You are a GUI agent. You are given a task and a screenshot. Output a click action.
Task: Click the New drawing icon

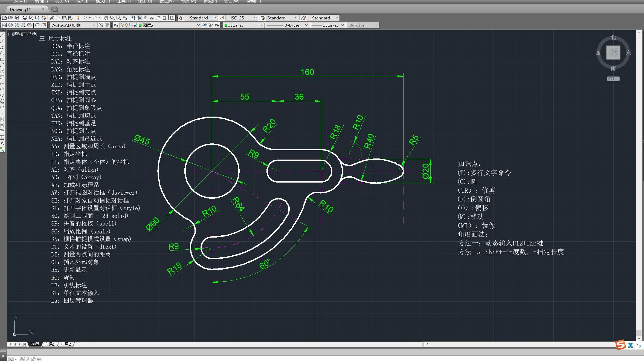tap(4, 18)
